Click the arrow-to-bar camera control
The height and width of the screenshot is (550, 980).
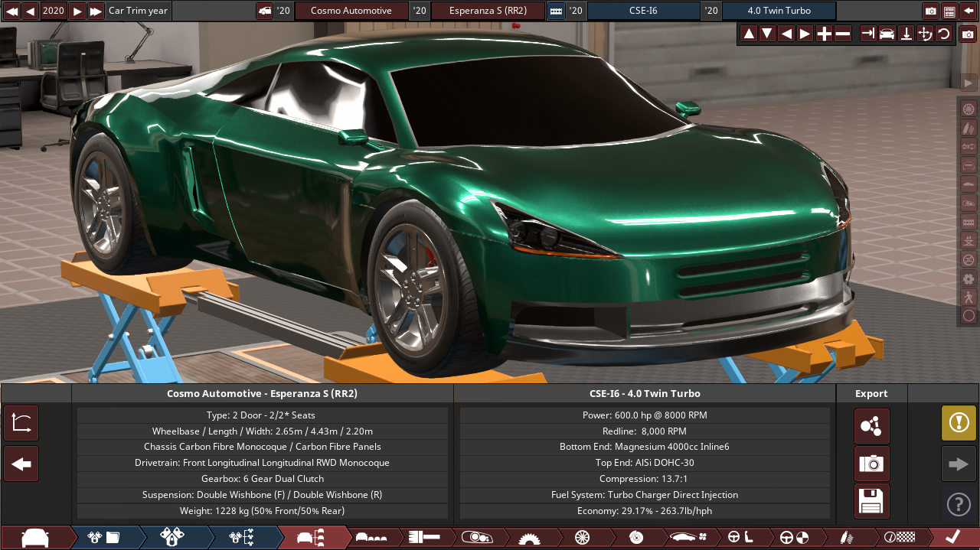[868, 34]
